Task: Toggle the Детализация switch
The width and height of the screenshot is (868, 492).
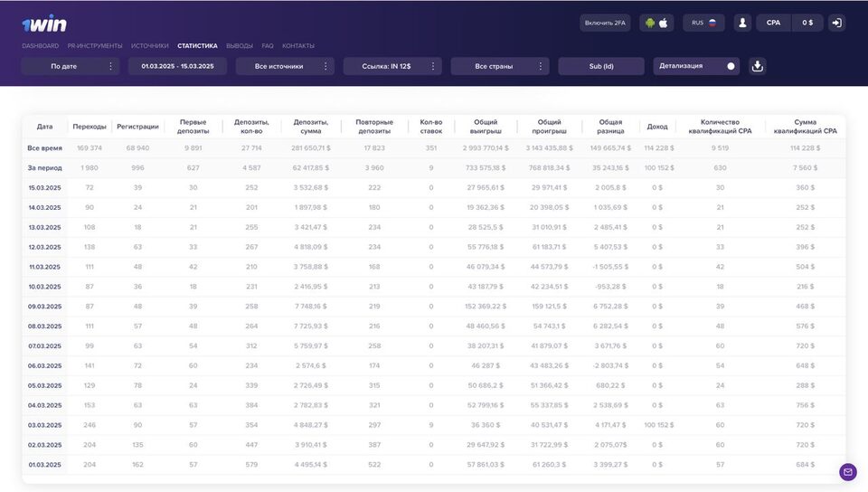Action: 730,66
